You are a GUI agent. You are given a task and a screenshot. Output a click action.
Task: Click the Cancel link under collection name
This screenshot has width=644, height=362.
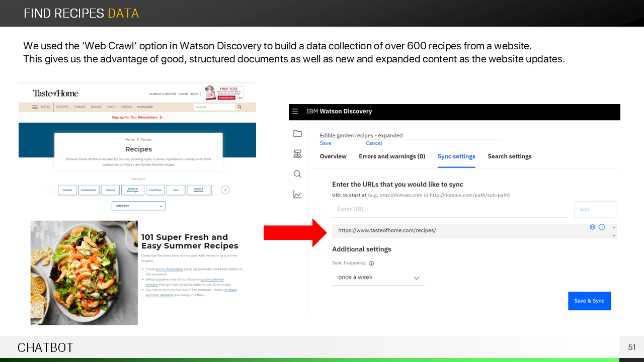point(374,143)
